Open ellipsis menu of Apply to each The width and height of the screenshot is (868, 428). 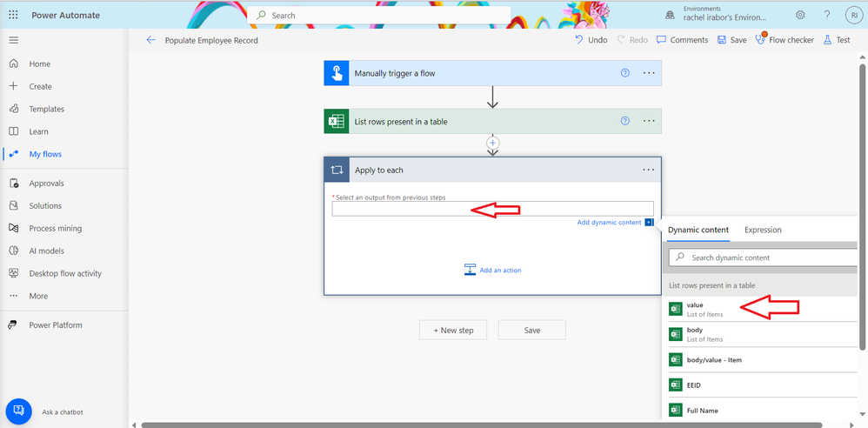click(649, 170)
